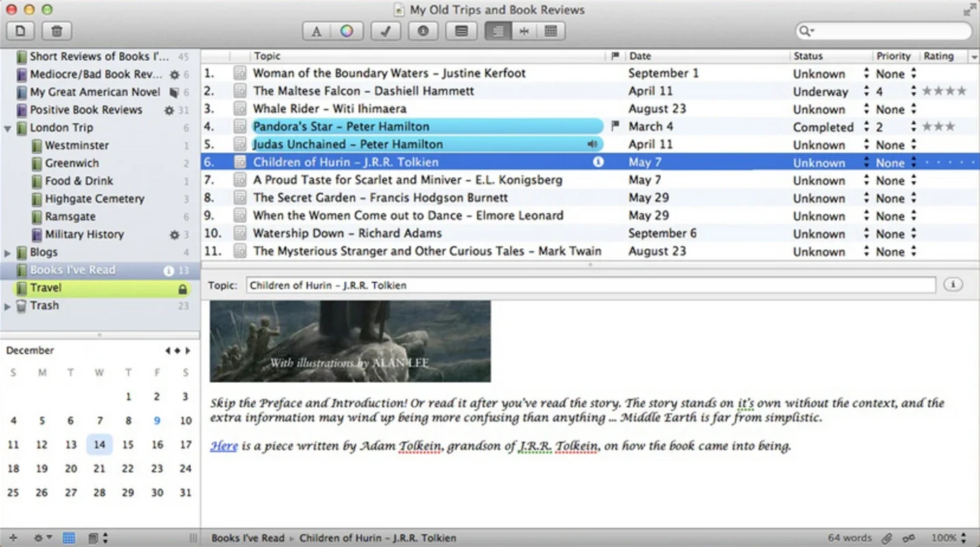Click info badge on Books I've Read

169,271
